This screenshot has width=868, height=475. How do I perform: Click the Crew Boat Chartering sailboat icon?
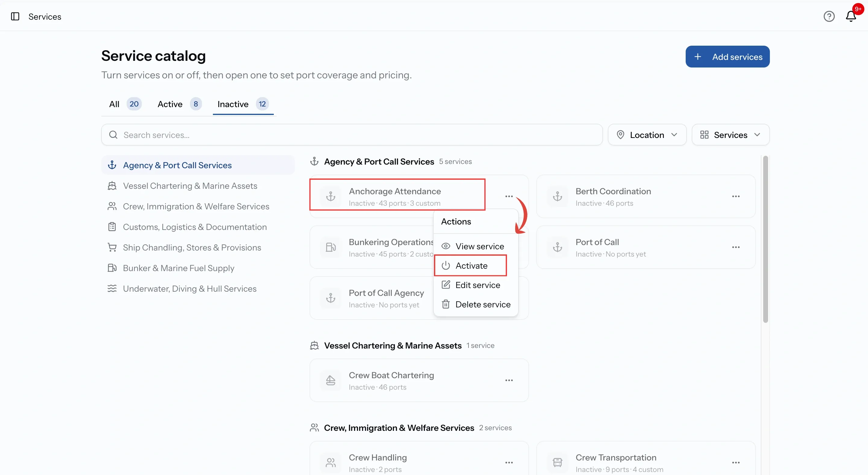330,380
